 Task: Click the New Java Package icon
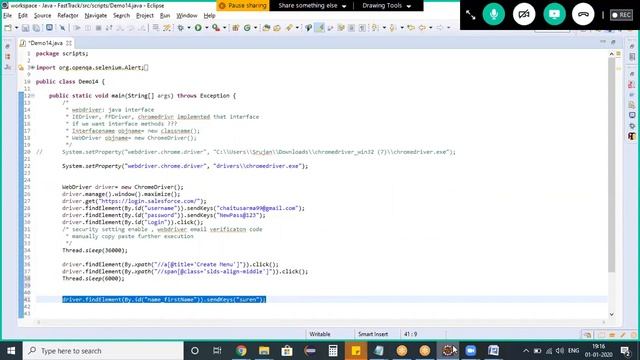coord(236,28)
